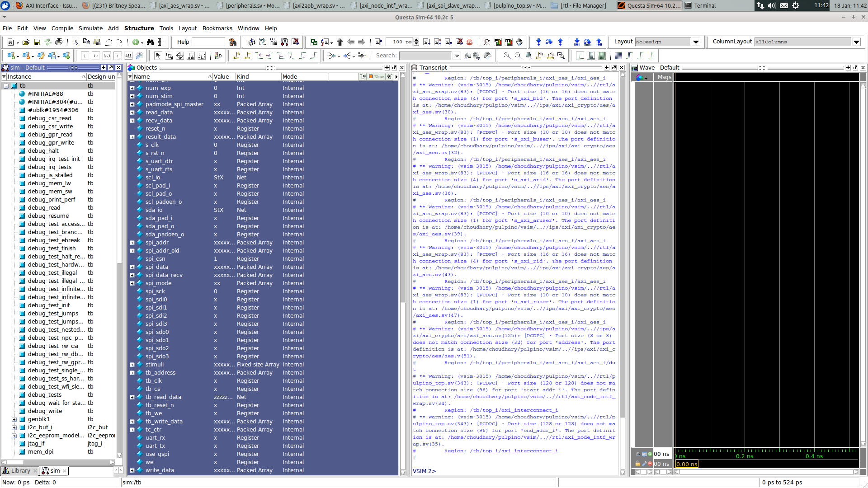Open the Structure menu
Viewport: 868px width, 488px height.
139,28
